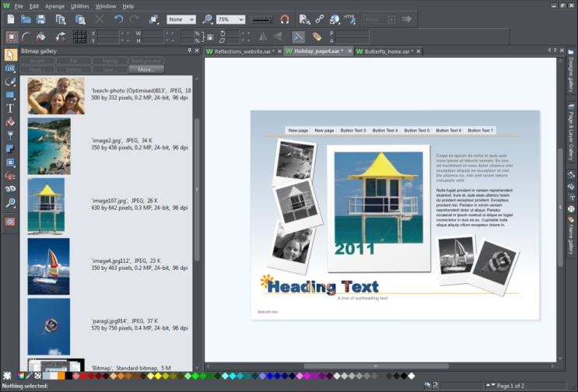Click the More... button in gallery

pos(146,69)
